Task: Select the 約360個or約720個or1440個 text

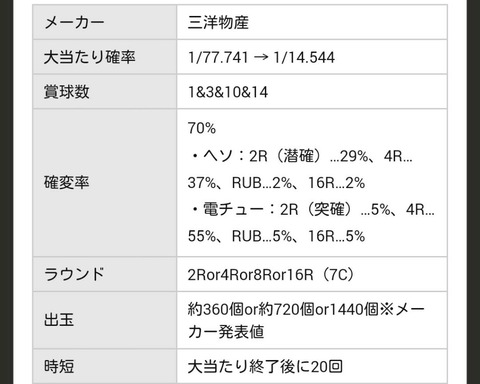Action: point(283,309)
